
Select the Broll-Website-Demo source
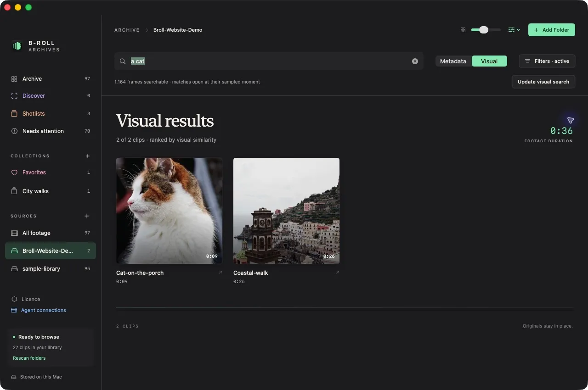point(51,251)
